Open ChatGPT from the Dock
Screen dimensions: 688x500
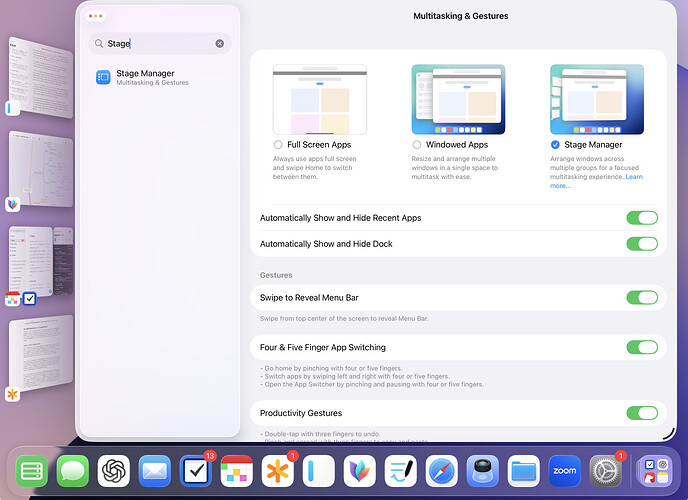(114, 471)
